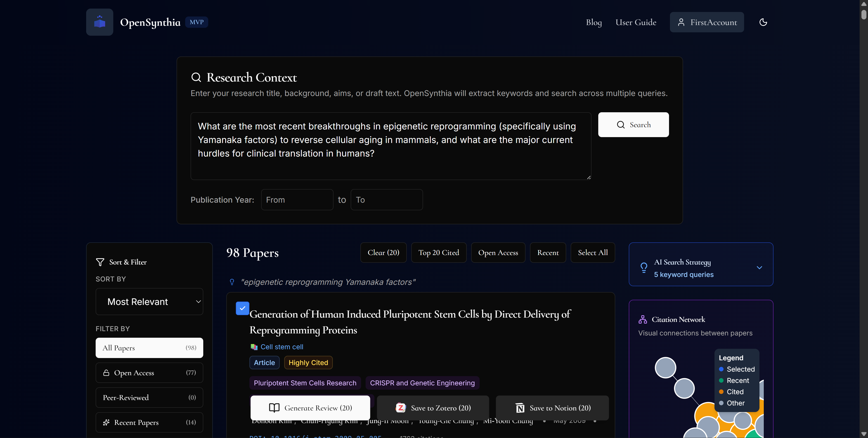The image size is (868, 438).
Task: Toggle dark mode with the moon icon
Action: point(763,22)
